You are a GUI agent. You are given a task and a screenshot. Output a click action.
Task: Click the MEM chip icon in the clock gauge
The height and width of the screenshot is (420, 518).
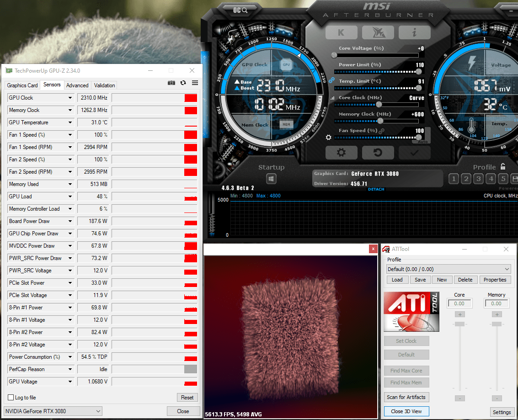[286, 124]
